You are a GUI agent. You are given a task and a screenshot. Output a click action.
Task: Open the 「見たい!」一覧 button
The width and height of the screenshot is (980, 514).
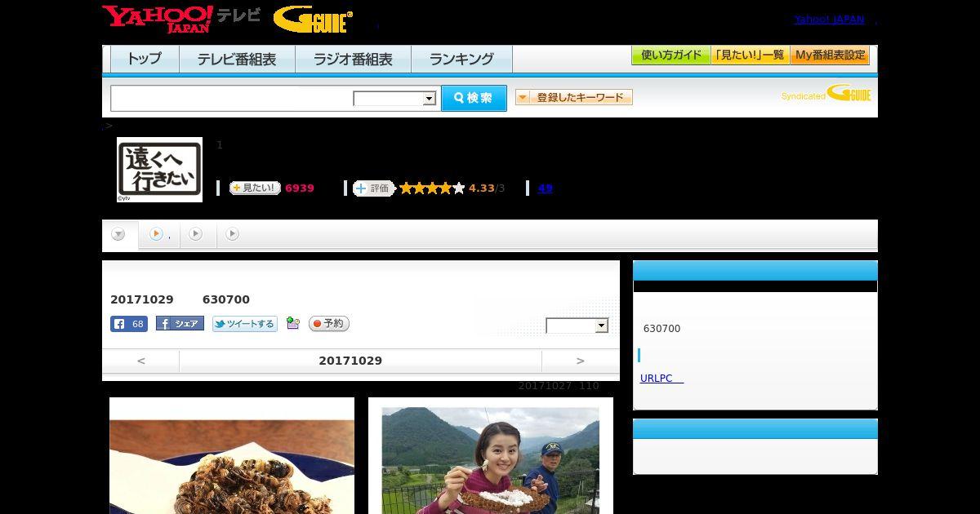751,55
